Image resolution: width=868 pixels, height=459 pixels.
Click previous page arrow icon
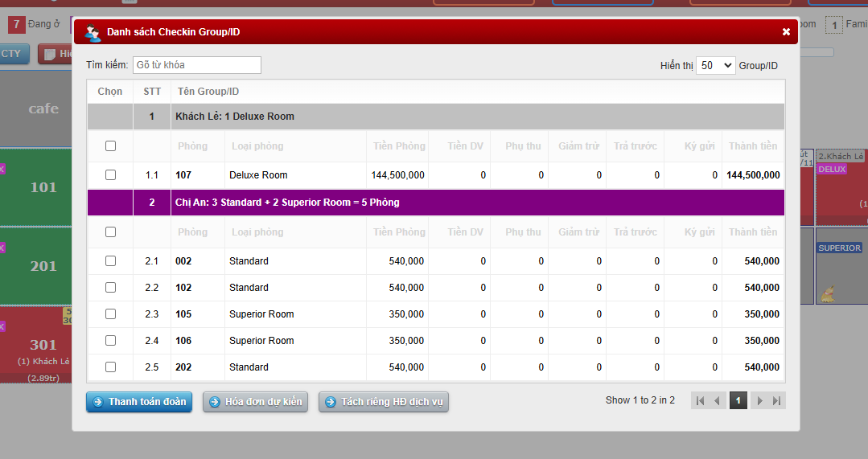[x=718, y=400]
